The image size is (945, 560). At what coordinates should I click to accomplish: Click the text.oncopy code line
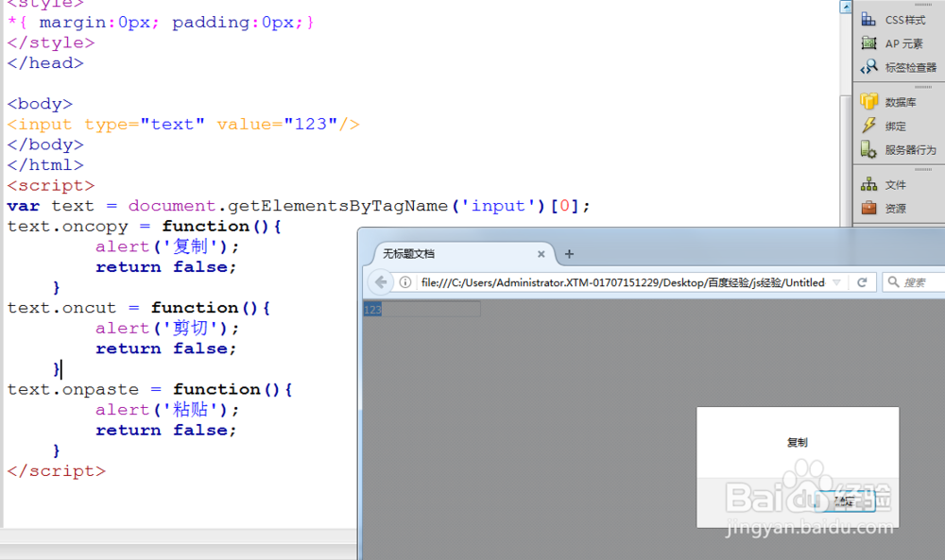coord(144,227)
